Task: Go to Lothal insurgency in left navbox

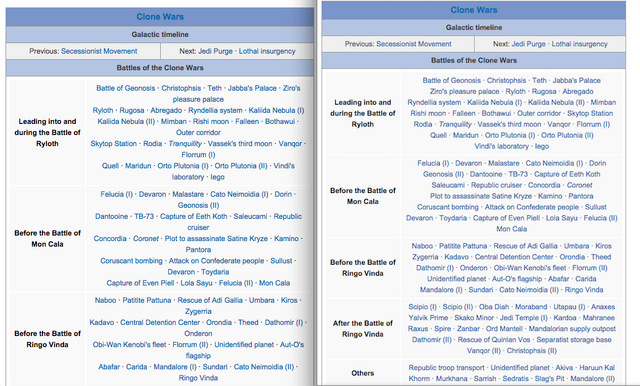Action: pos(267,51)
